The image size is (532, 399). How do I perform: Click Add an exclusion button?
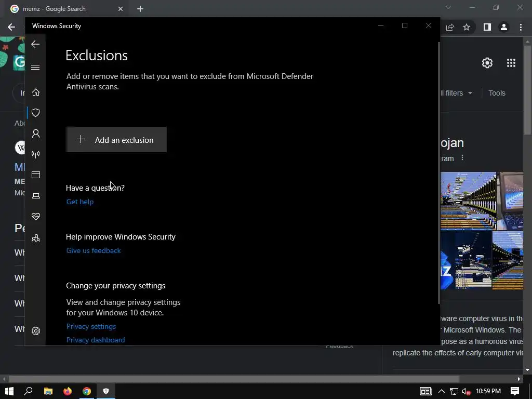(116, 139)
